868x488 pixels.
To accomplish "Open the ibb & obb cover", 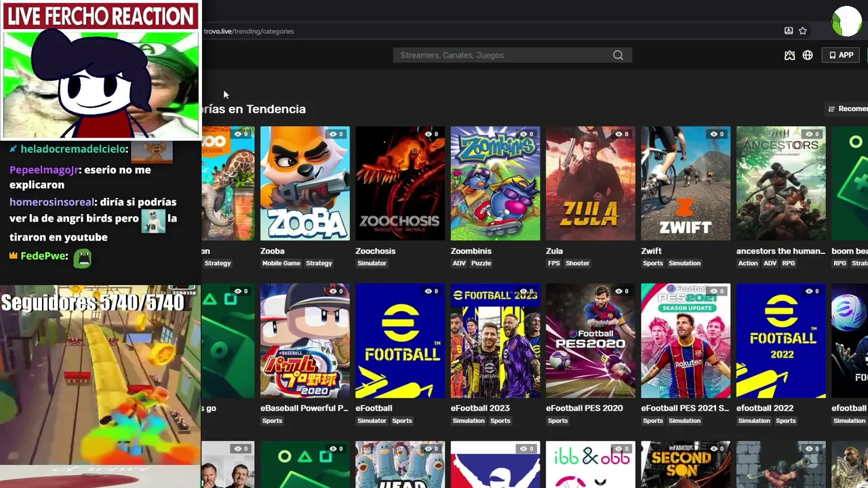I will (x=591, y=464).
